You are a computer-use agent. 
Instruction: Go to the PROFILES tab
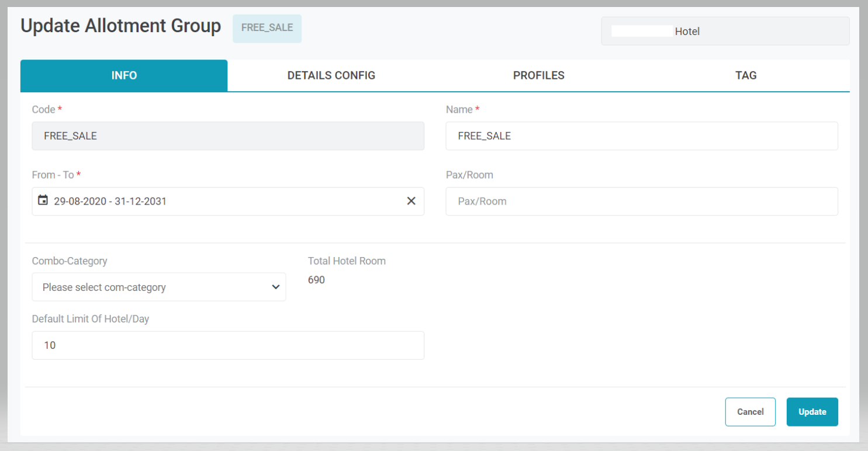538,75
